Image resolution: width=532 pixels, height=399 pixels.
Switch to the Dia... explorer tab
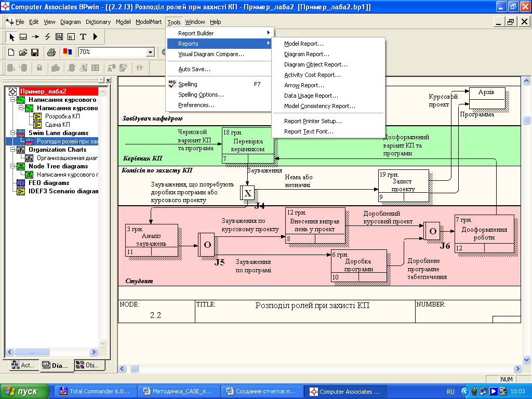56,365
